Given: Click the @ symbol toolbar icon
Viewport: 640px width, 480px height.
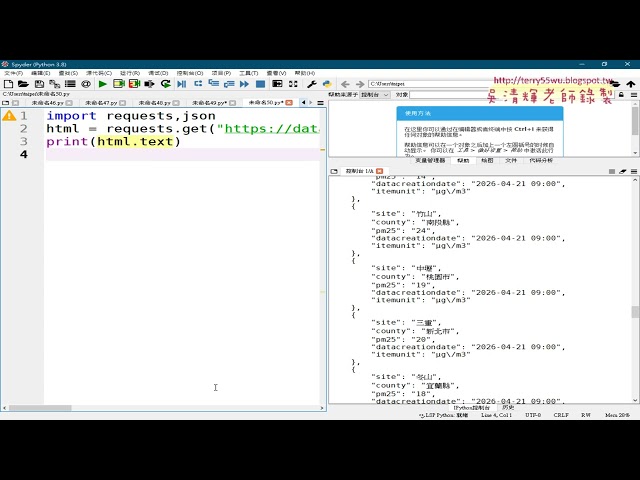Looking at the screenshot, I should click(x=86, y=84).
